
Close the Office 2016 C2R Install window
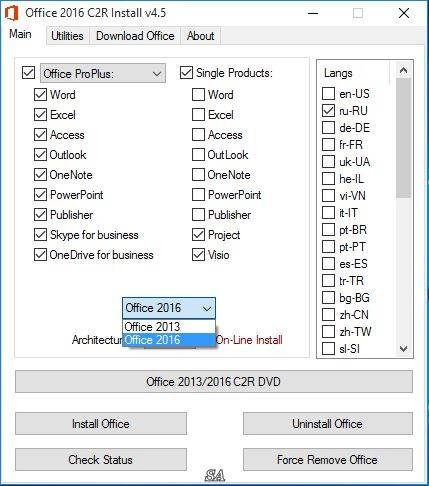click(x=404, y=13)
